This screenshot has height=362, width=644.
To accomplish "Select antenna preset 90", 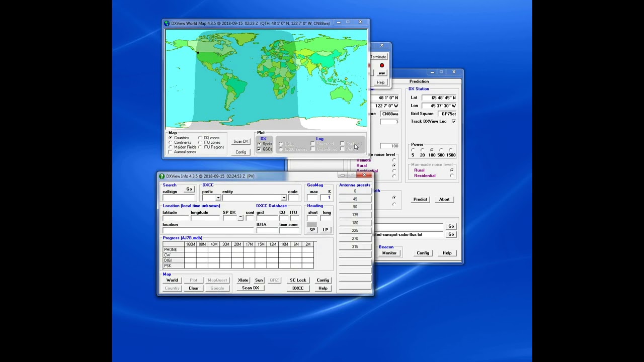I will pyautogui.click(x=355, y=207).
